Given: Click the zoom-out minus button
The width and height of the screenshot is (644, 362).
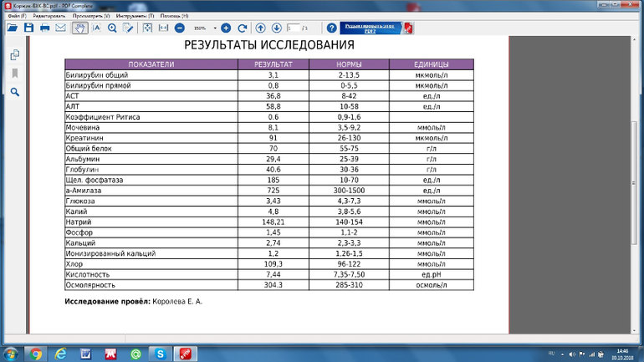Looking at the screenshot, I should pyautogui.click(x=179, y=28).
